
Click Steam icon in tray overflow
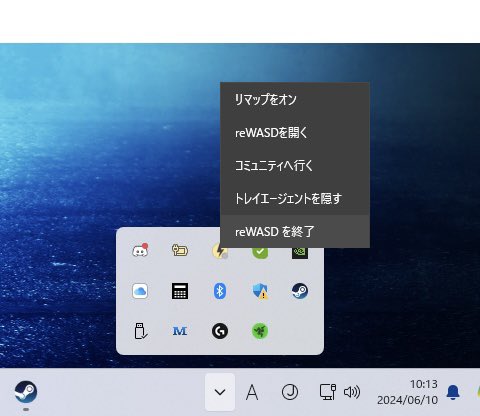click(x=300, y=291)
